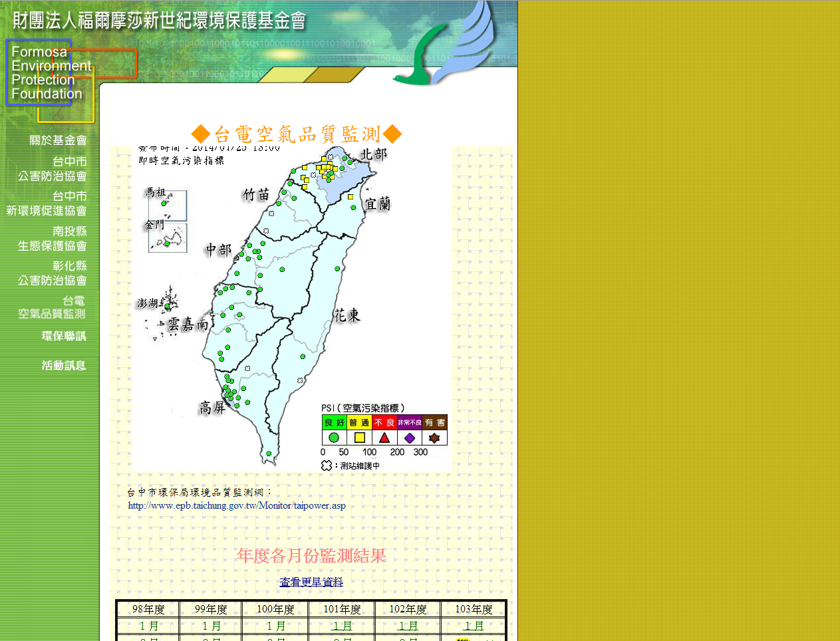Click the green station dot on the map's southern tip
The height and width of the screenshot is (641, 840).
pos(269,453)
